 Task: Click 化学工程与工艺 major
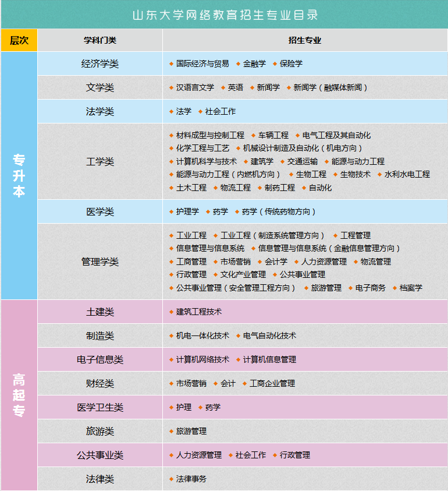click(202, 148)
